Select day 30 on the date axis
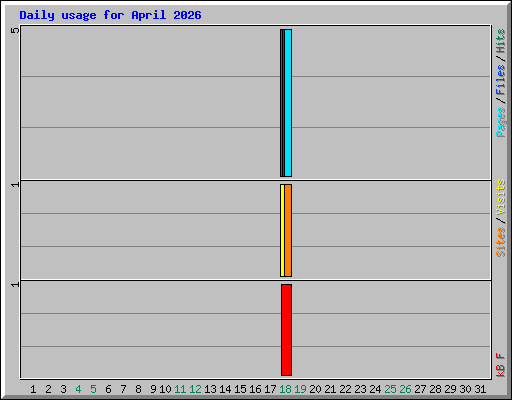The image size is (512, 400). (465, 389)
